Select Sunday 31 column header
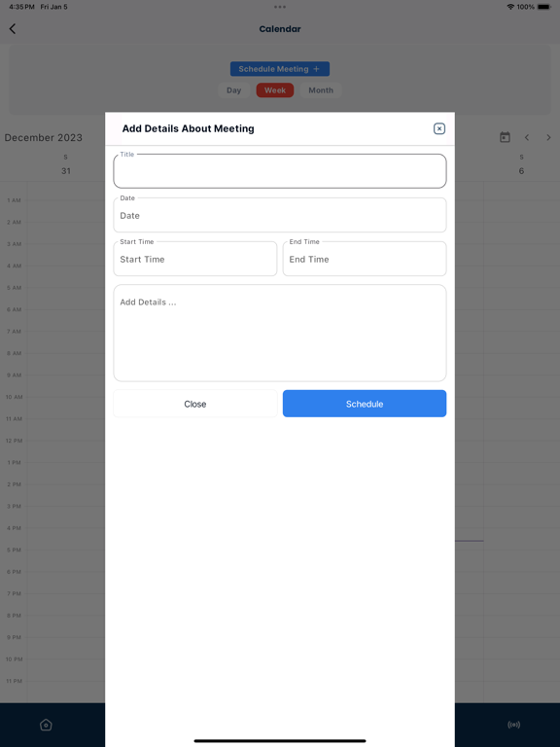 [66, 164]
